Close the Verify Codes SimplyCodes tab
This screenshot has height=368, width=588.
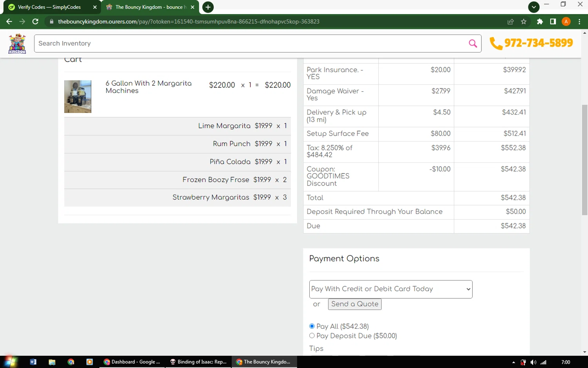tap(95, 7)
